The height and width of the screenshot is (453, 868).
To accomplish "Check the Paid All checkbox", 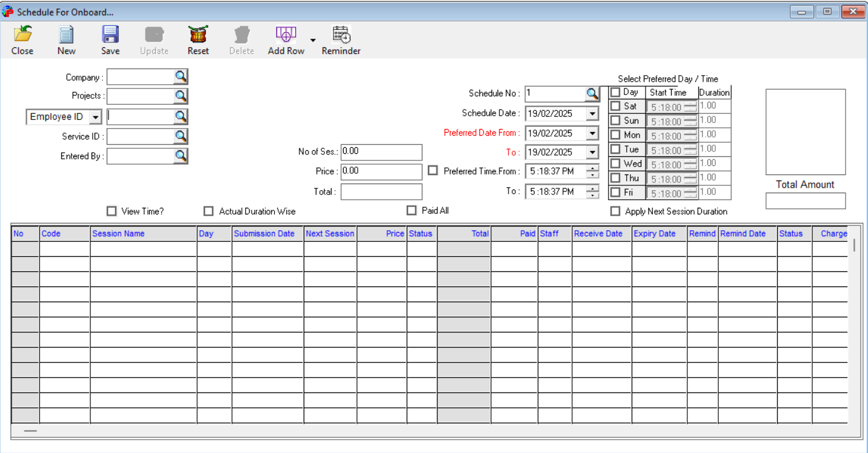I will (412, 210).
